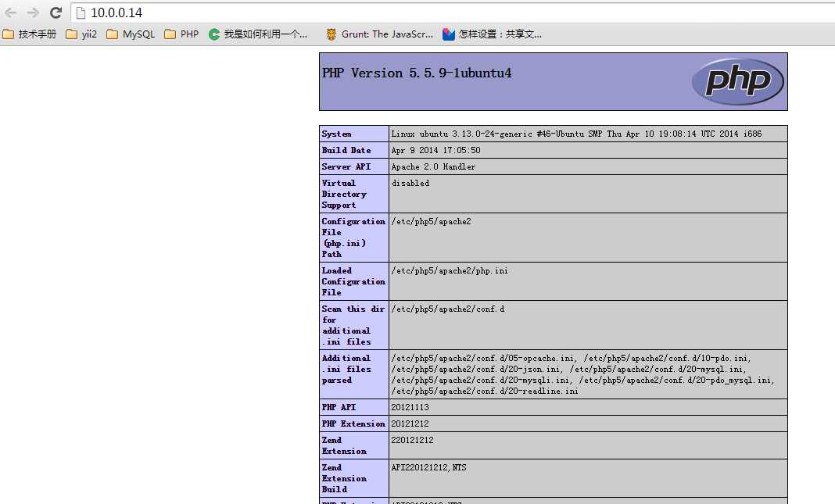Screen dimensions: 835x504
Task: Open the 我是如何利用一个... bookmark
Action: click(258, 34)
